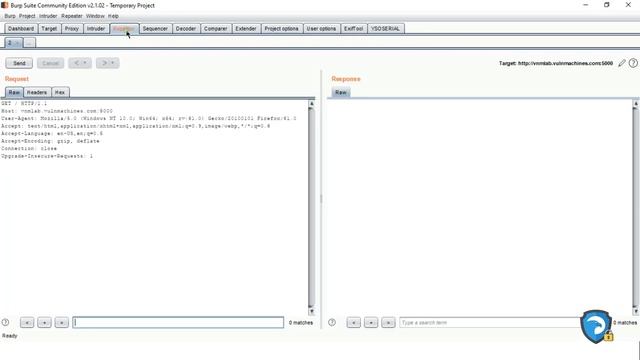
Task: Edit target with the pencil icon
Action: click(622, 63)
